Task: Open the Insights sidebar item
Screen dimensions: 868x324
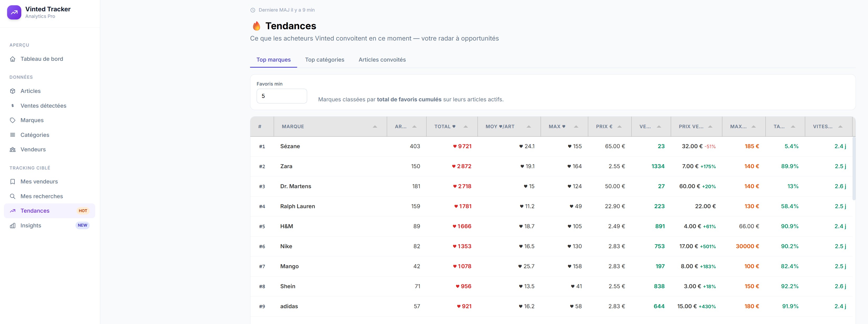Action: pyautogui.click(x=49, y=226)
